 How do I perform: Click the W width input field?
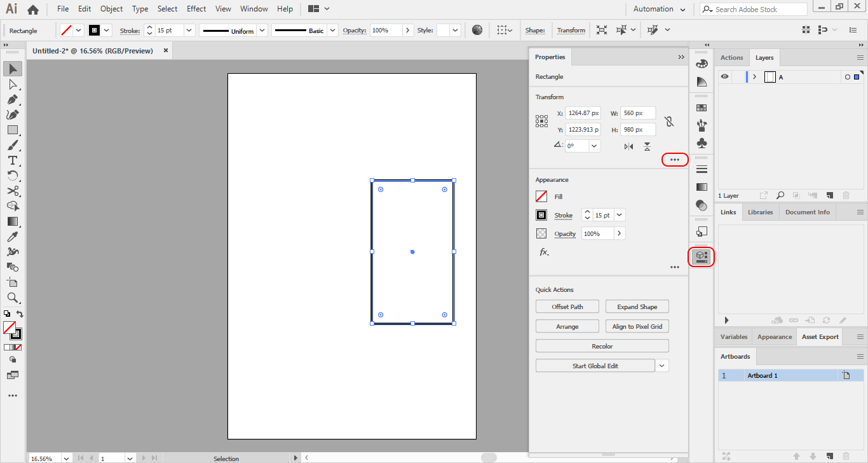point(638,113)
